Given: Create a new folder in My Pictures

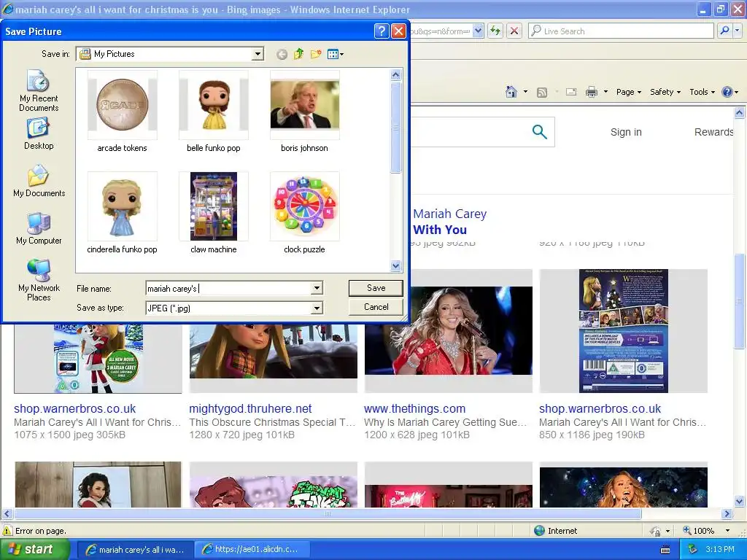Looking at the screenshot, I should 316,54.
